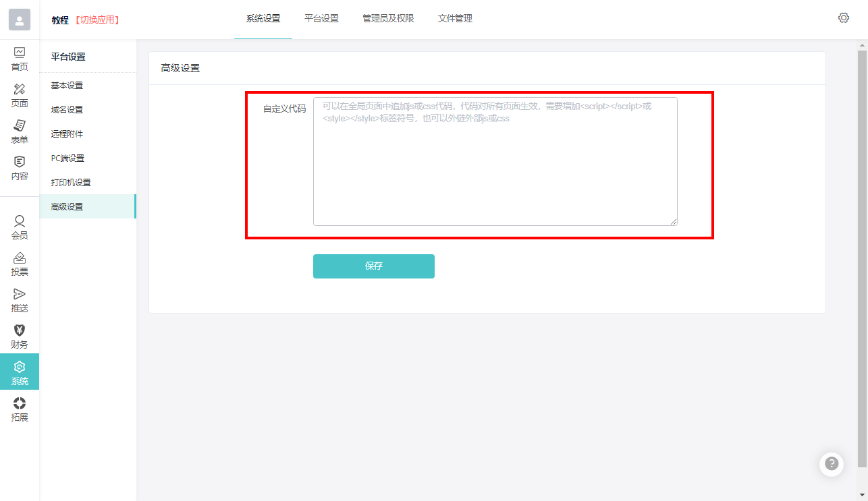Open the 拓展 extensions icon
868x501 pixels.
click(x=20, y=403)
